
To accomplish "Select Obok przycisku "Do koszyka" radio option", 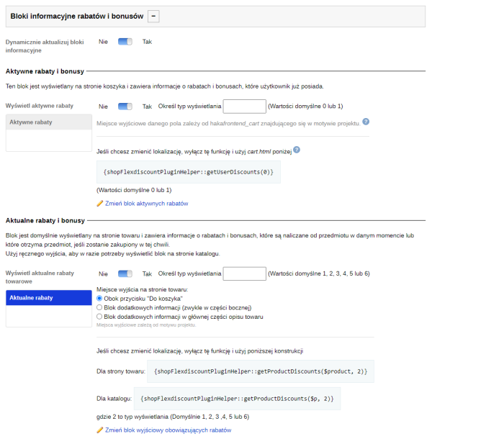I will tap(100, 298).
